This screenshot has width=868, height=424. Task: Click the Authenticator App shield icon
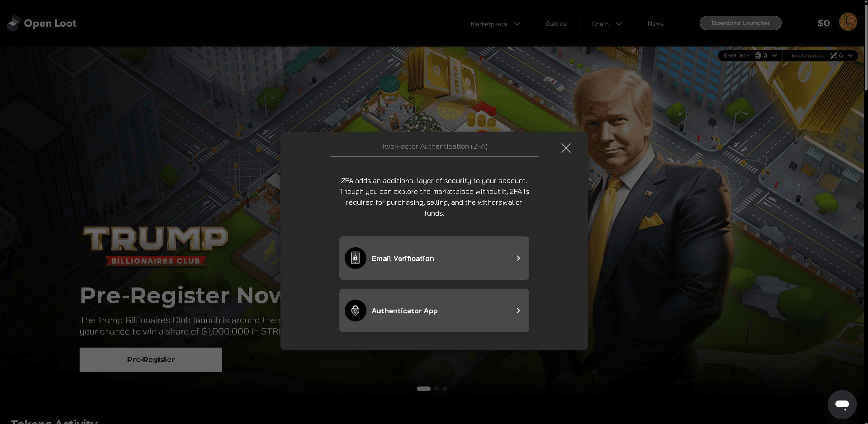[356, 311]
